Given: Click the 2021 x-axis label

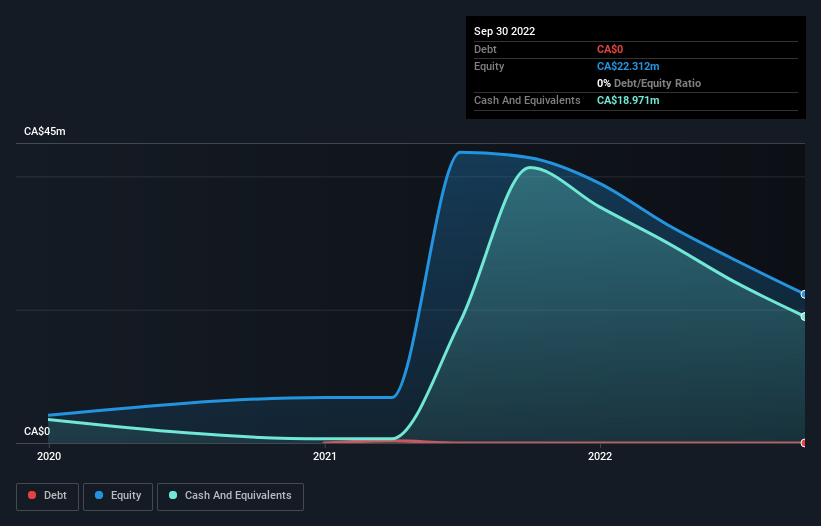Looking at the screenshot, I should [325, 456].
